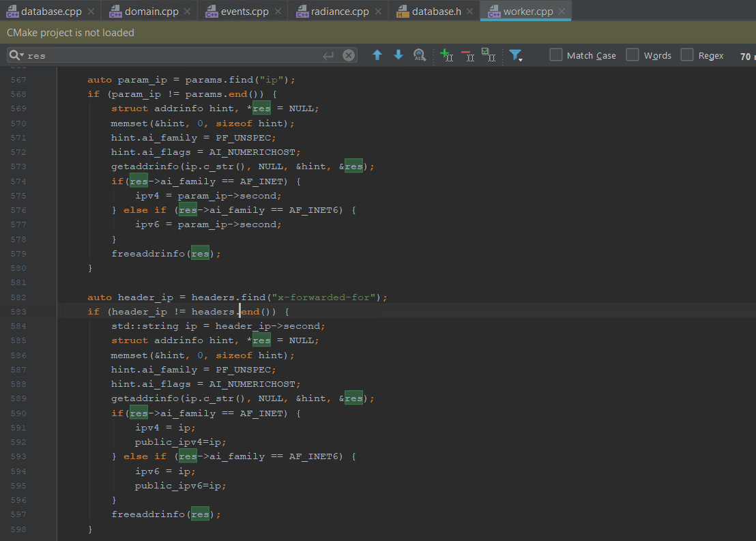Click highlighted 'res' in freeaddrinfo on line 579
756x541 pixels.
coord(200,254)
